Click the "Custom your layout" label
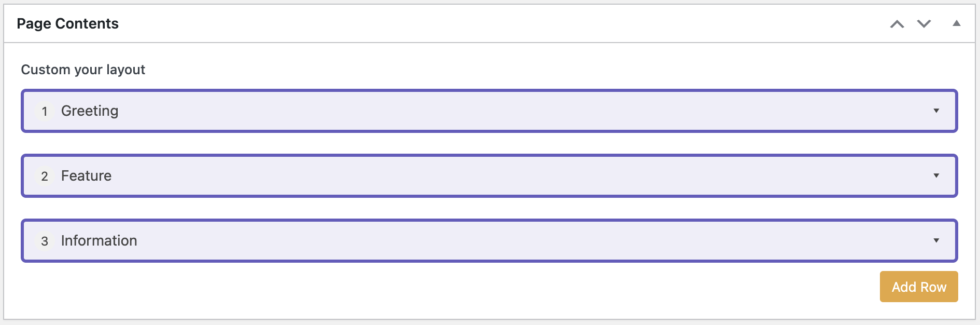 point(83,70)
